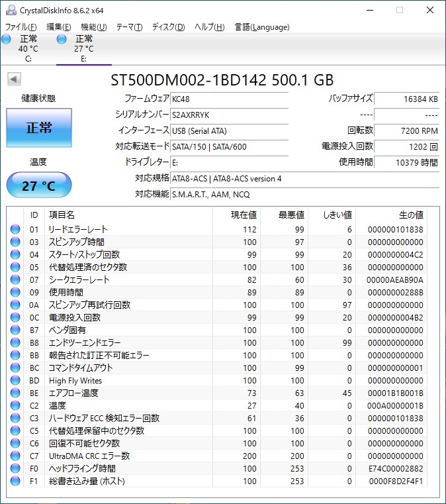Click the 最悪値 column header

pos(284,215)
